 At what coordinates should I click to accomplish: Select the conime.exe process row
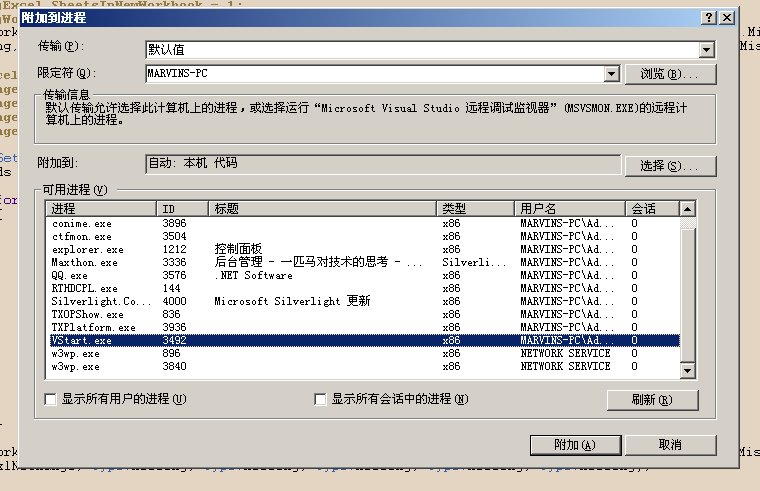[x=364, y=223]
